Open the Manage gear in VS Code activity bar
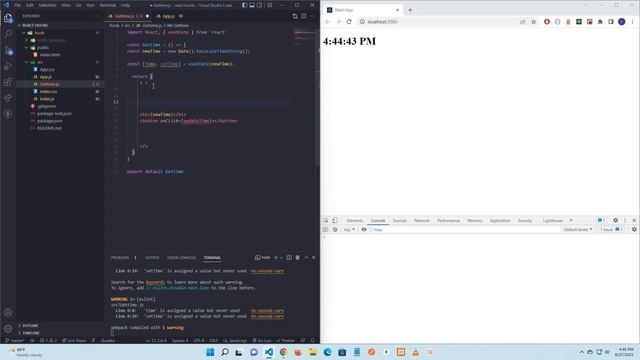This screenshot has height=360, width=640. click(8, 328)
